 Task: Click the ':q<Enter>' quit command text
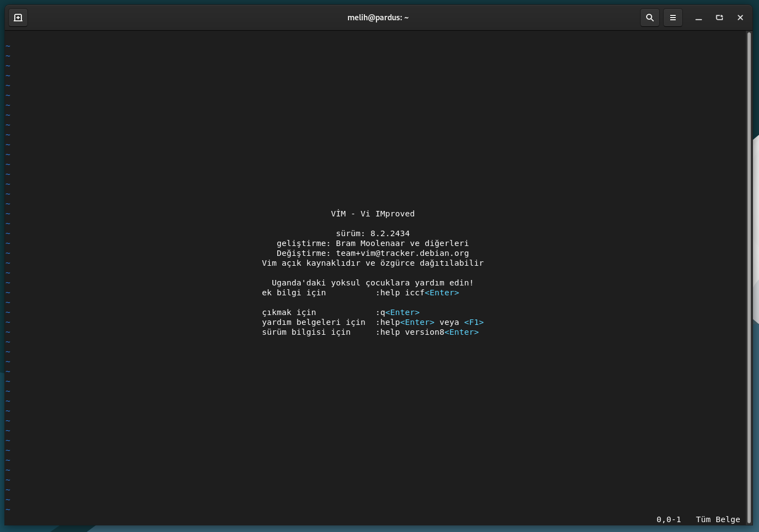397,312
